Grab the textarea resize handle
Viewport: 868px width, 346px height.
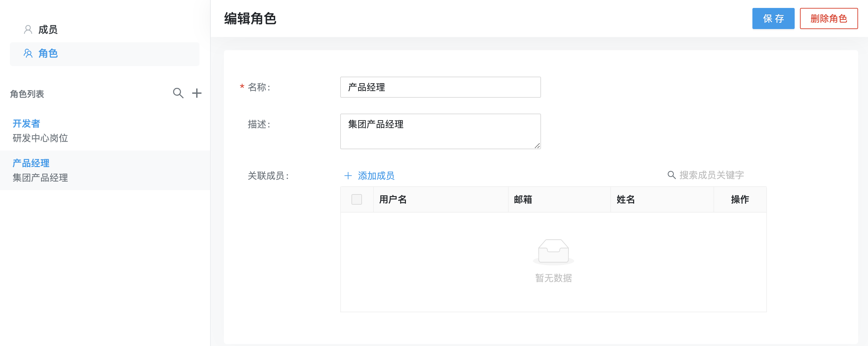click(x=537, y=146)
